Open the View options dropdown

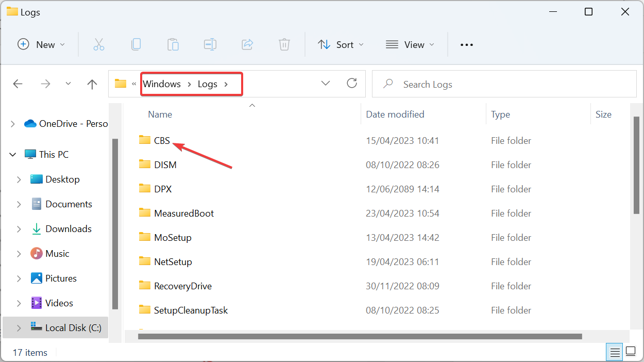[x=410, y=45]
